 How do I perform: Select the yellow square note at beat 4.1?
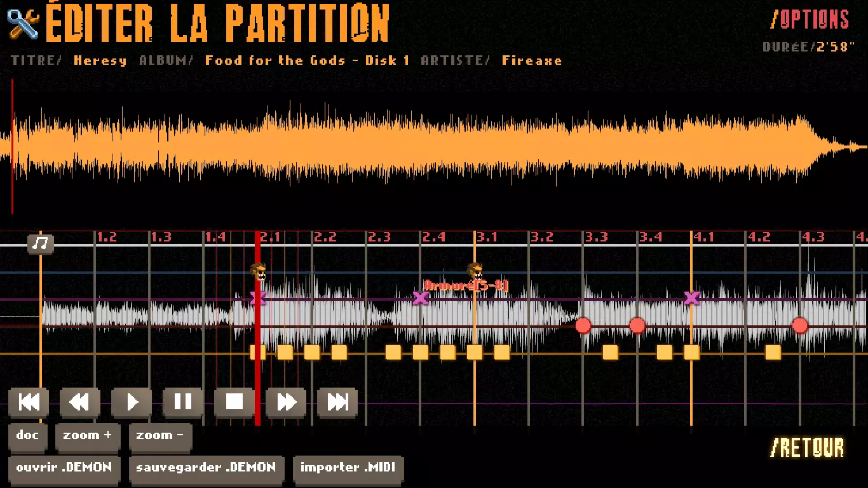pos(692,352)
